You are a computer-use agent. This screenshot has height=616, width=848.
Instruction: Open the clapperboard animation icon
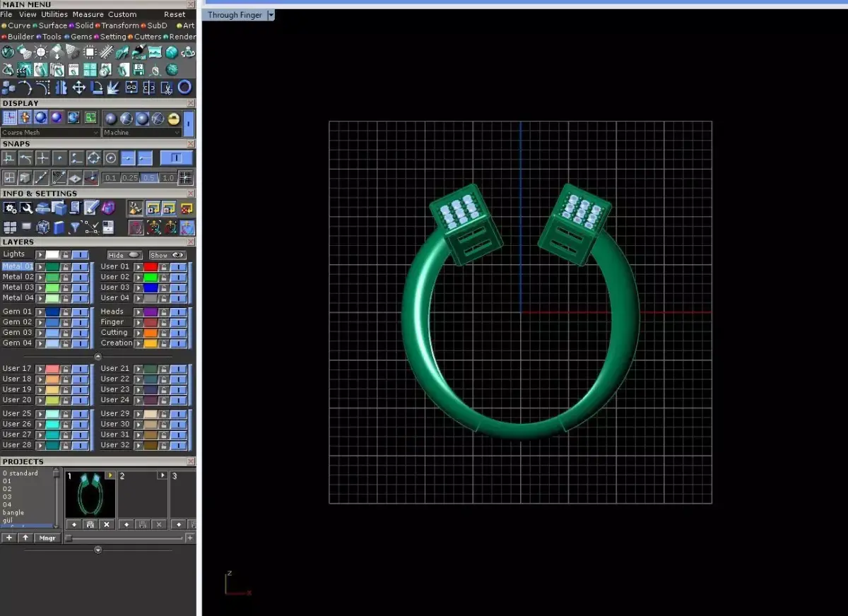[x=24, y=70]
